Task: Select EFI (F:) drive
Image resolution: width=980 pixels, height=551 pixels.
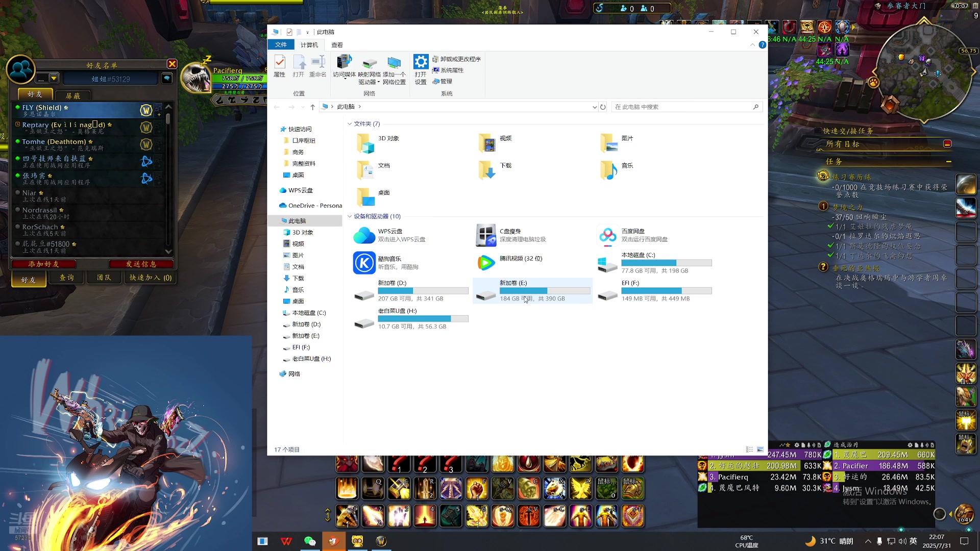Action: (x=655, y=291)
